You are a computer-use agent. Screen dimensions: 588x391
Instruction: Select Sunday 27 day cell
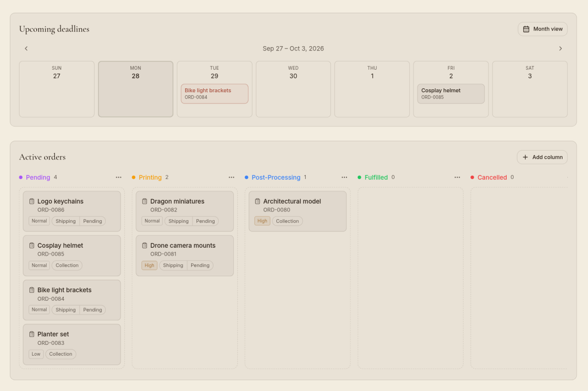pos(57,89)
